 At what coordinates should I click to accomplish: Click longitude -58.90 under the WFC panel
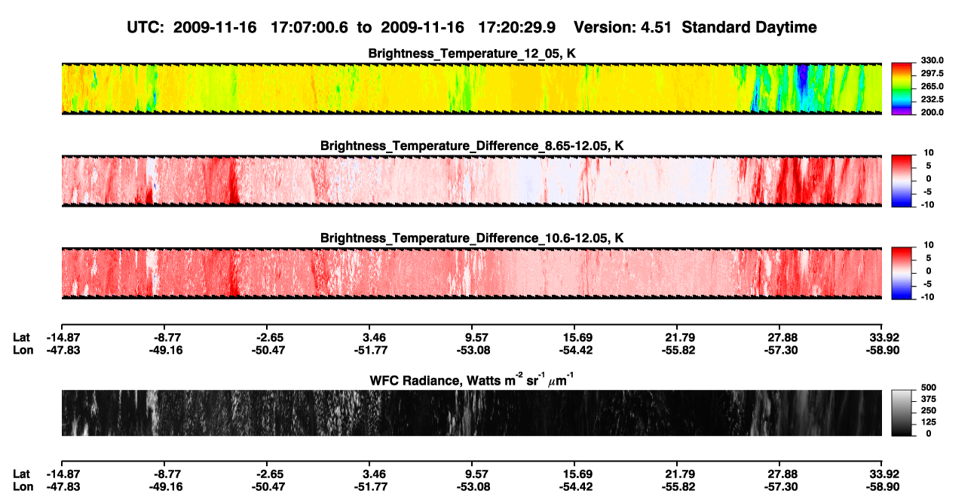point(884,487)
